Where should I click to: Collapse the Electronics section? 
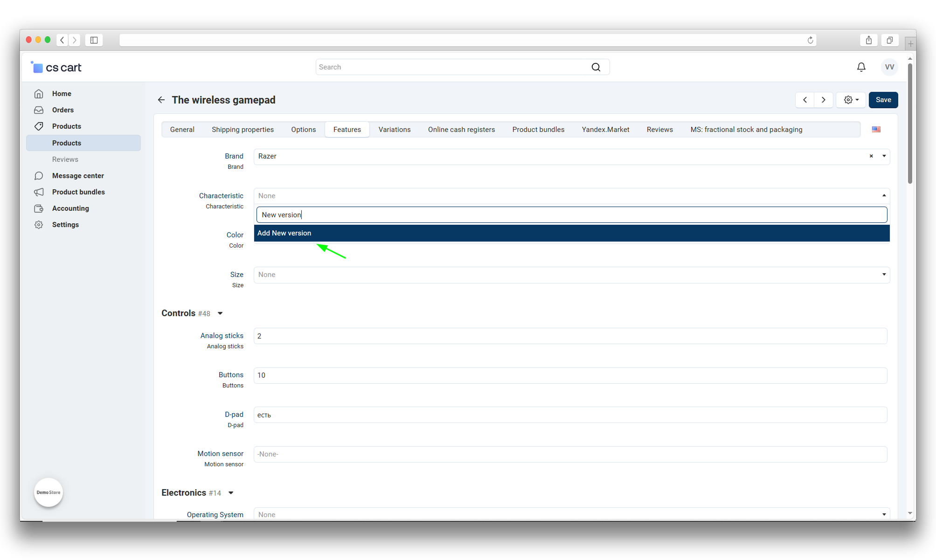[x=231, y=493]
